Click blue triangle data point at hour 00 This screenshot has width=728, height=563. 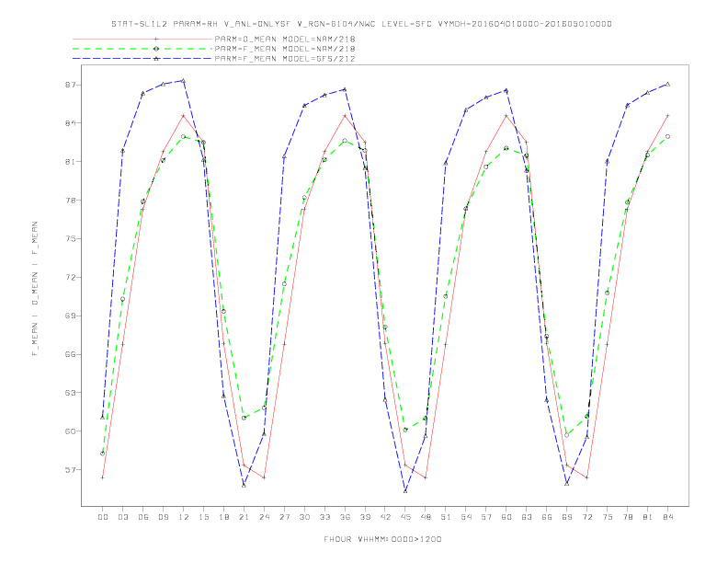pos(103,417)
